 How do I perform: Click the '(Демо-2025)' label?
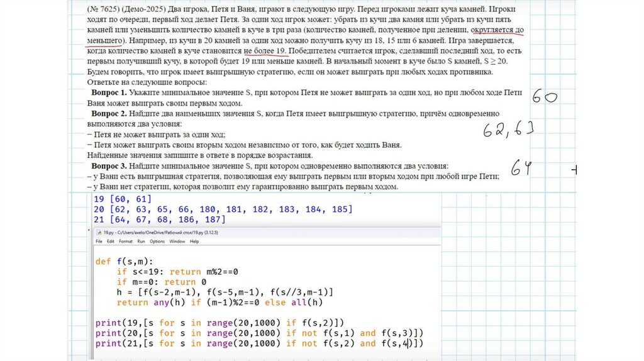[x=143, y=9]
